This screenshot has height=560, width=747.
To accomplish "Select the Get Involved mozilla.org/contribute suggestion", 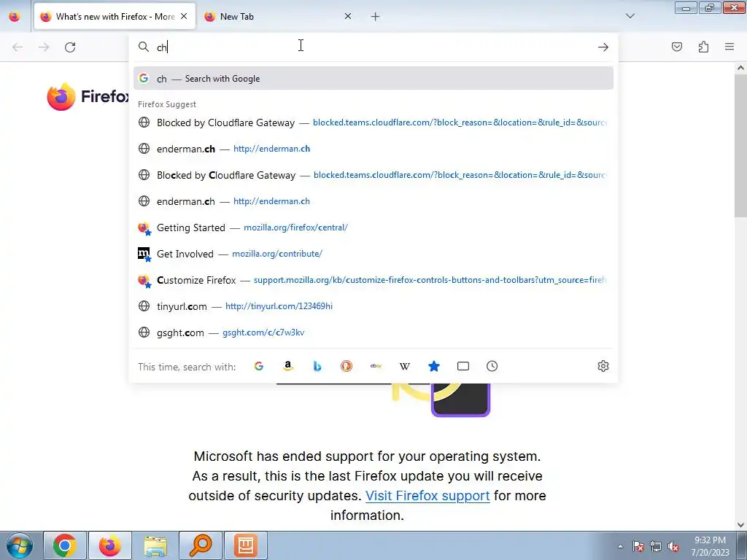I will pyautogui.click(x=373, y=254).
